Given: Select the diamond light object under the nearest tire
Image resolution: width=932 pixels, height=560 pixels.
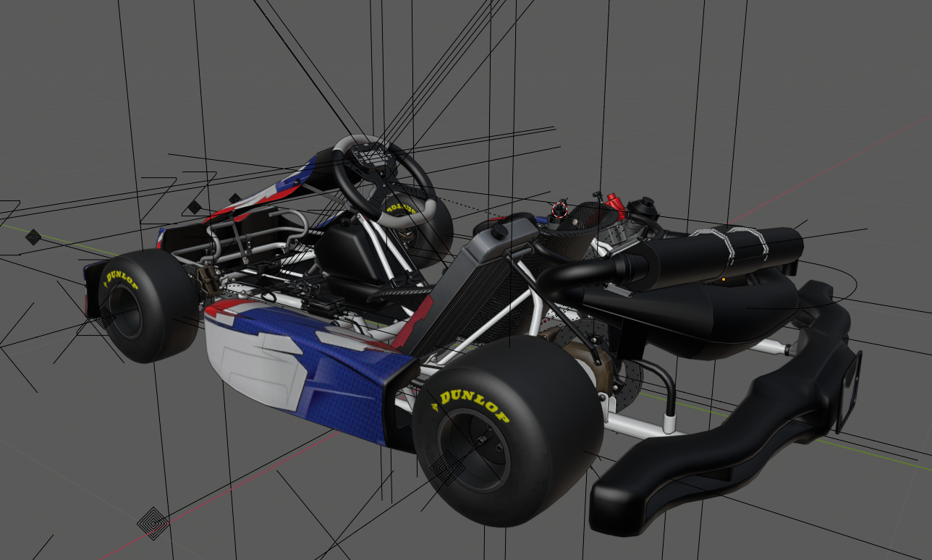Looking at the screenshot, I should (447, 469).
